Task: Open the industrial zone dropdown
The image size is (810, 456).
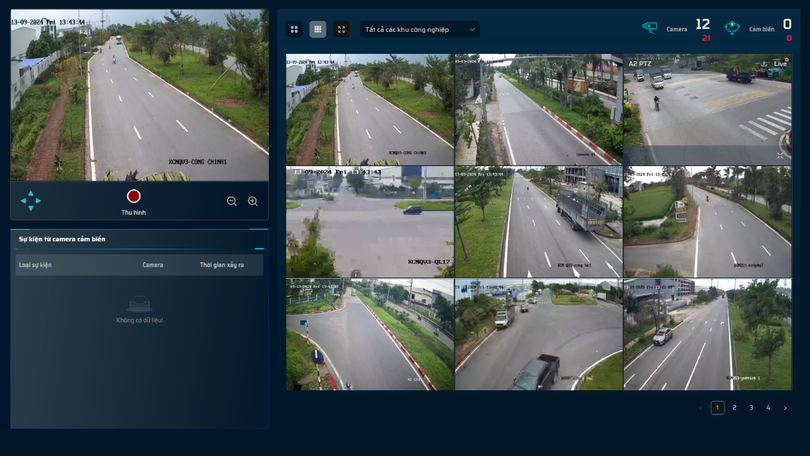Action: 420,30
